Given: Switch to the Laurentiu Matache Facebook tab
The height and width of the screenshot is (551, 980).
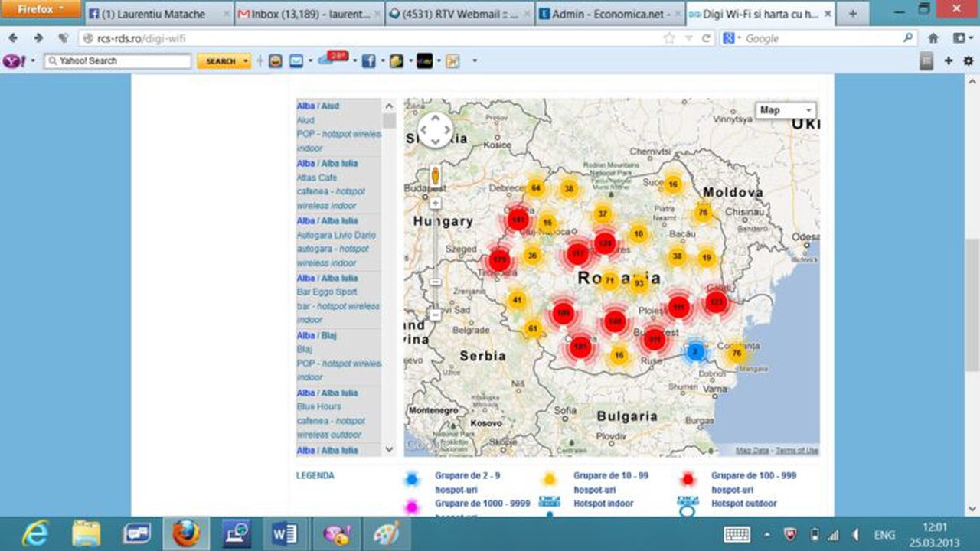Looking at the screenshot, I should coord(158,14).
